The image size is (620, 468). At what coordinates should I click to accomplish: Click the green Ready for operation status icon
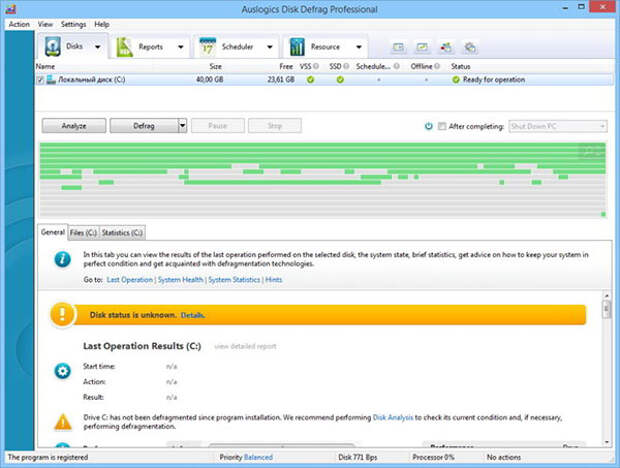coord(456,79)
